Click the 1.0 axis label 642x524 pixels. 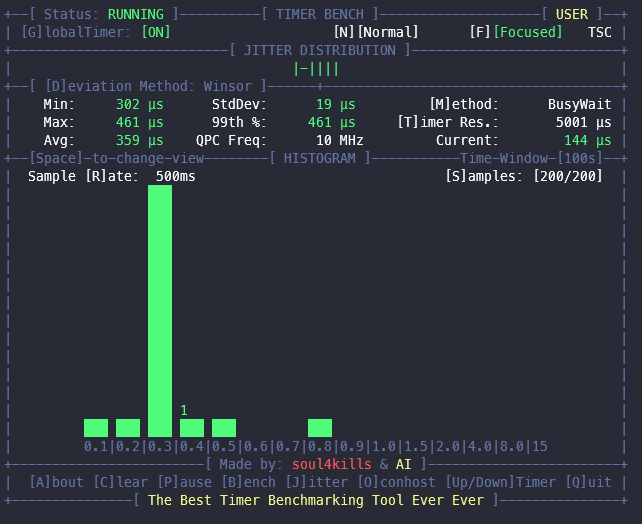pyautogui.click(x=384, y=446)
